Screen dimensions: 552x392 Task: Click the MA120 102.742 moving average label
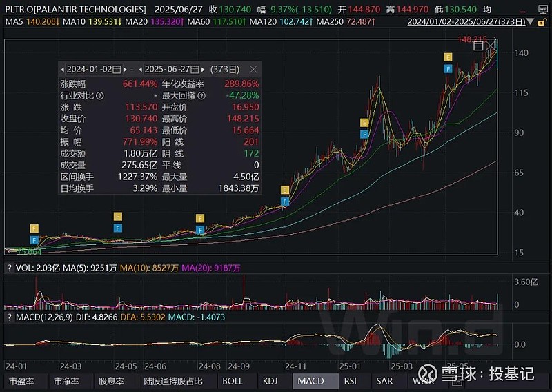pyautogui.click(x=282, y=22)
